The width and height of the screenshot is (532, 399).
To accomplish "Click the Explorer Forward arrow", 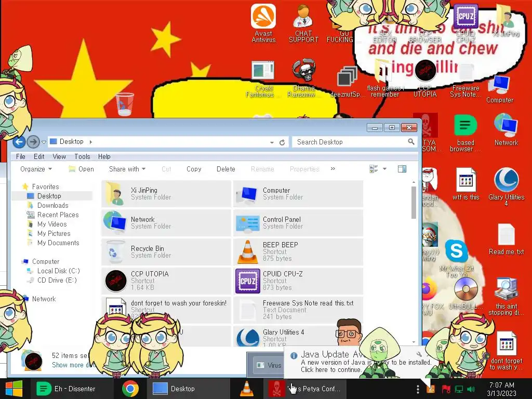I will point(33,142).
